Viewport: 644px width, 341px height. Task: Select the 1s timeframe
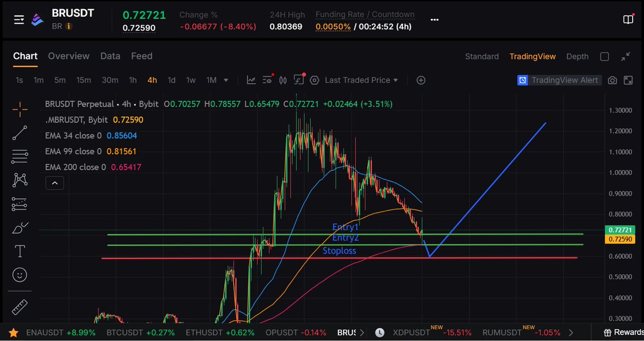(19, 80)
